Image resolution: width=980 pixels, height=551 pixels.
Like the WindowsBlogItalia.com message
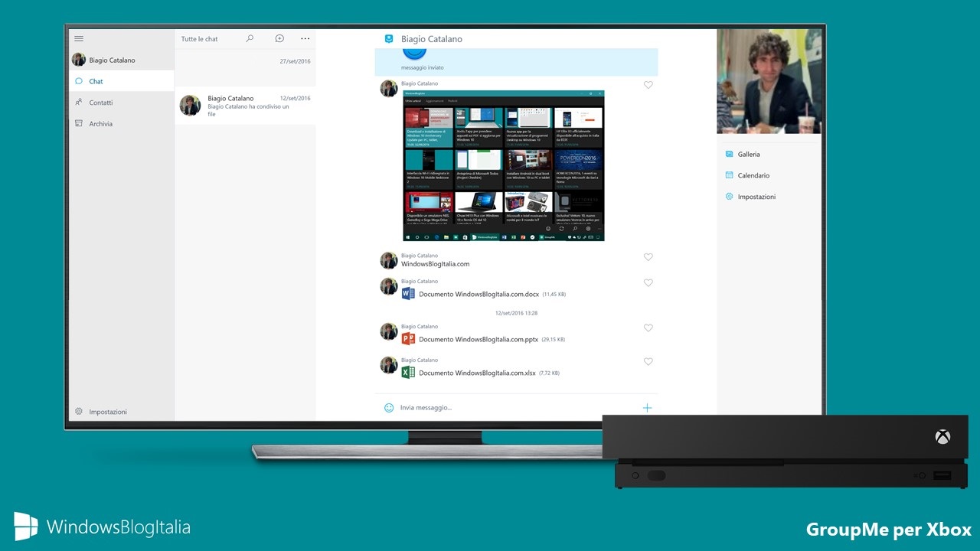pos(648,257)
